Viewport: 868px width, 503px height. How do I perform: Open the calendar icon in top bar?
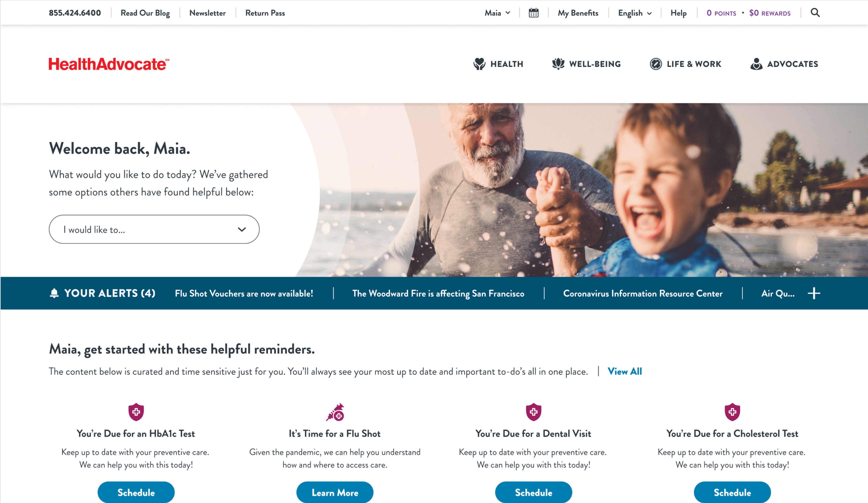coord(534,13)
